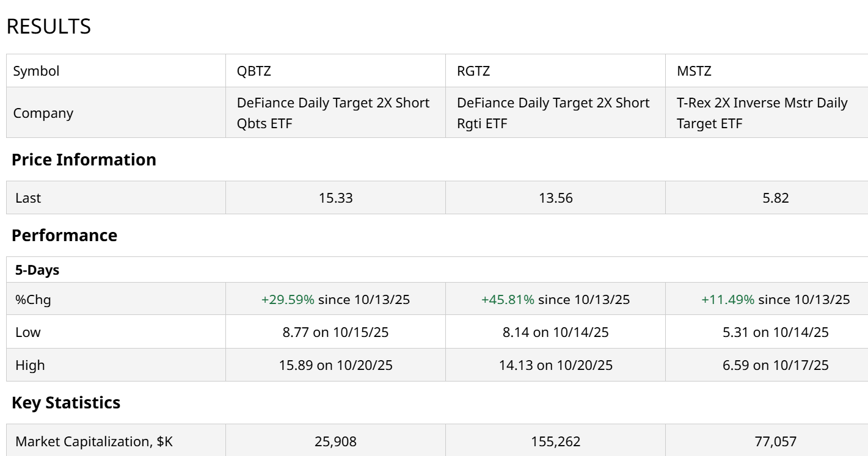
Task: Click the 5-Days row header
Action: point(37,270)
